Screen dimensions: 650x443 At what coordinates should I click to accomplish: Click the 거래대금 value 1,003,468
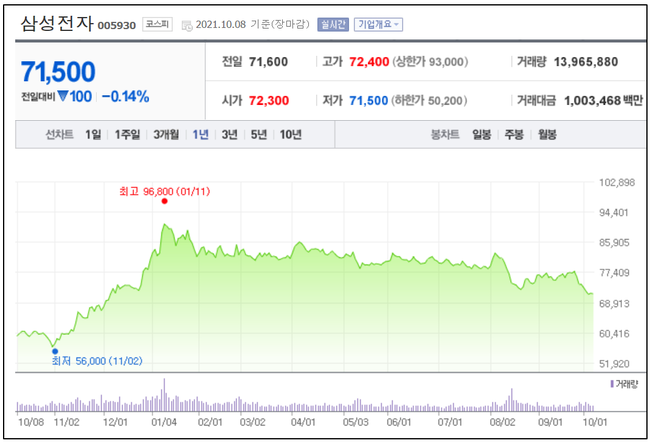[x=592, y=101]
